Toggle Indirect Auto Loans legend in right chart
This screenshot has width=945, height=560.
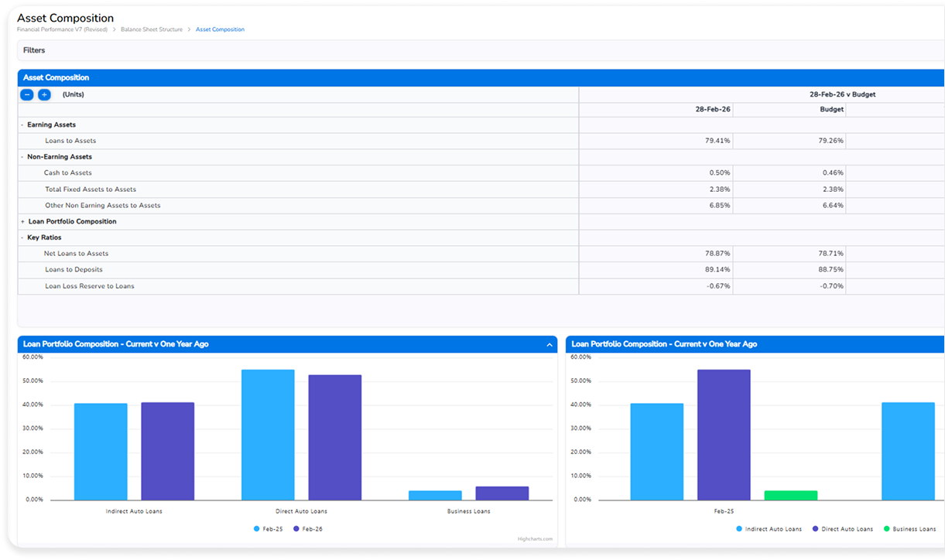tap(769, 529)
